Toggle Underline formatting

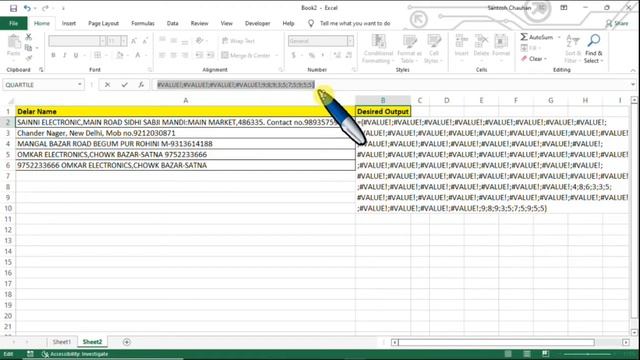[76, 55]
